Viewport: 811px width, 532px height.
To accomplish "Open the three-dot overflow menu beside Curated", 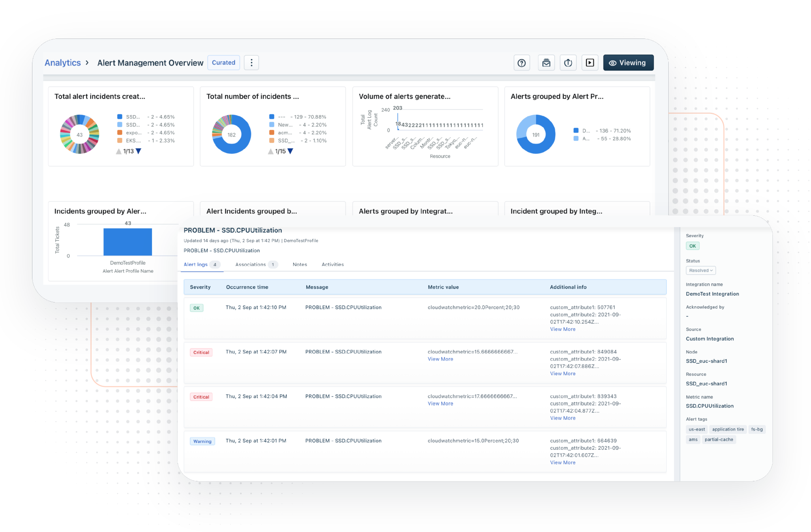I will click(251, 62).
